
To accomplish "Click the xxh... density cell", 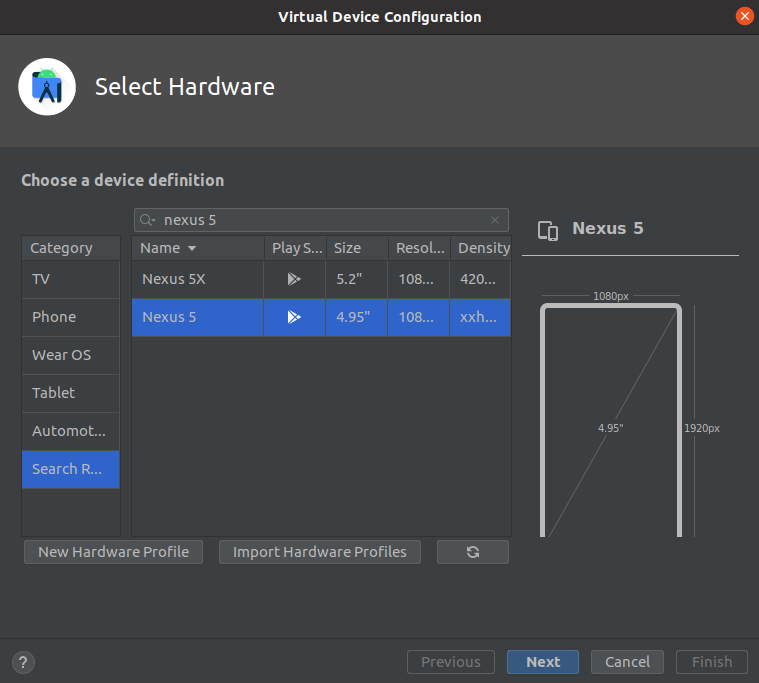I will [x=480, y=317].
